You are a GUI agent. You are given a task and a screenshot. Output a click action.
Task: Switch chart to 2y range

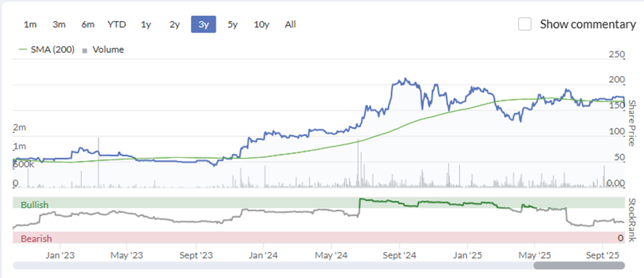tap(175, 25)
